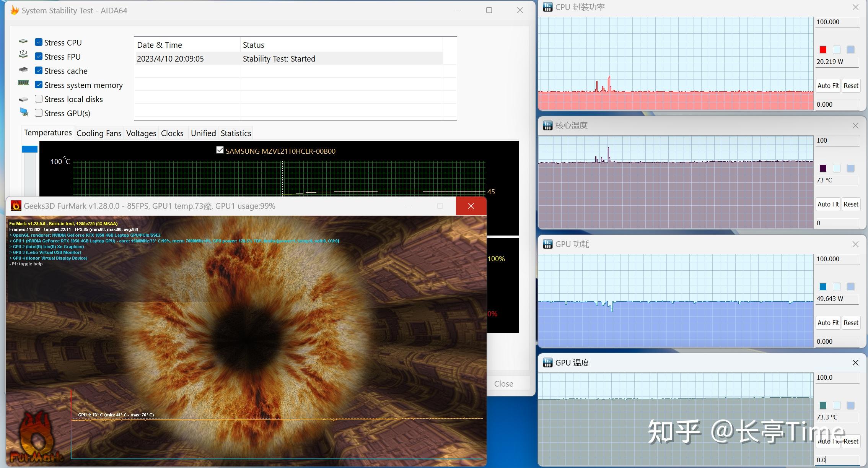Click the graph icon of GPU 温度 window

click(548, 362)
